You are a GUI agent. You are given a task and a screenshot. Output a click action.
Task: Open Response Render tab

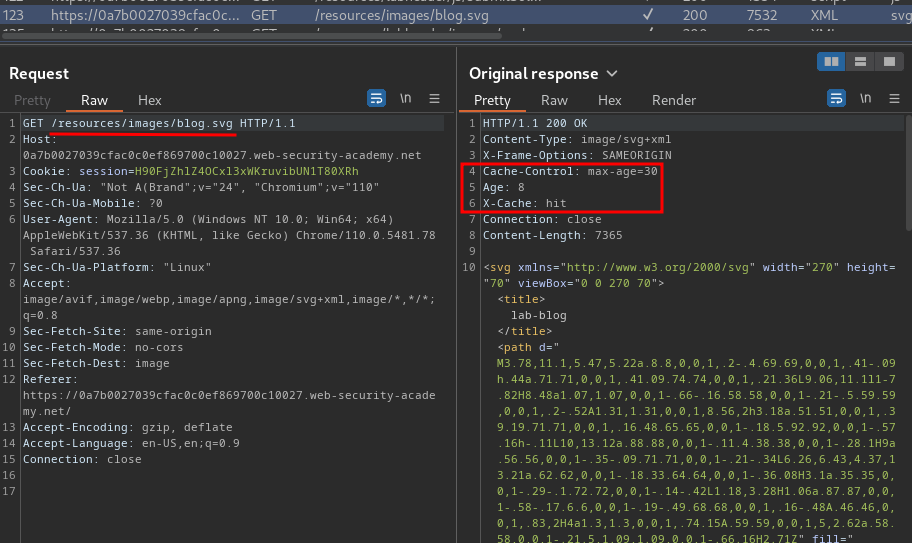pos(674,100)
